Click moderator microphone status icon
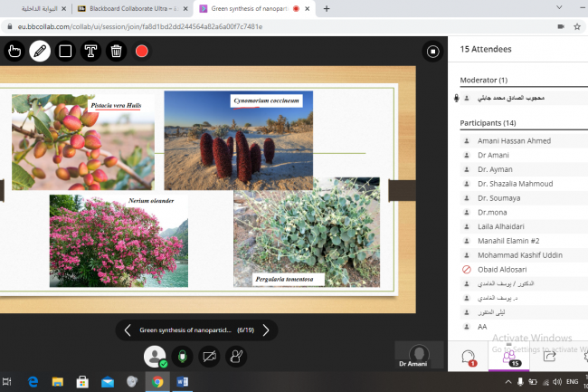The height and width of the screenshot is (392, 588). click(456, 99)
